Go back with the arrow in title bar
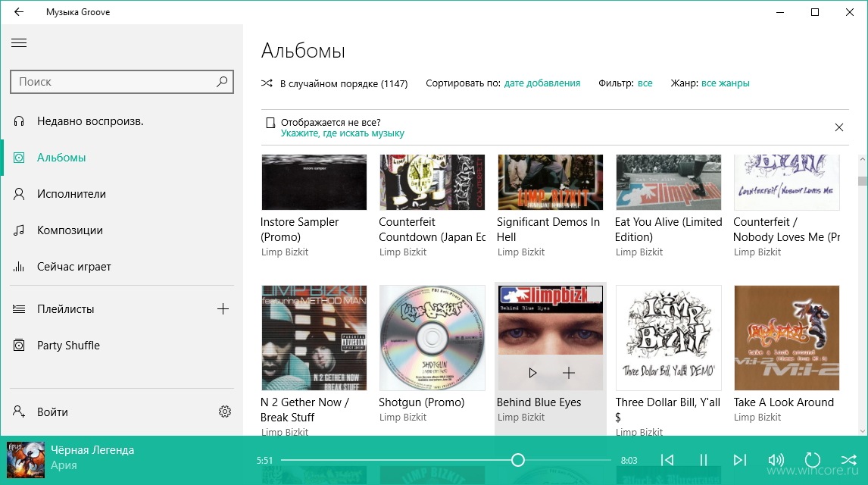The width and height of the screenshot is (868, 485). pyautogui.click(x=19, y=11)
